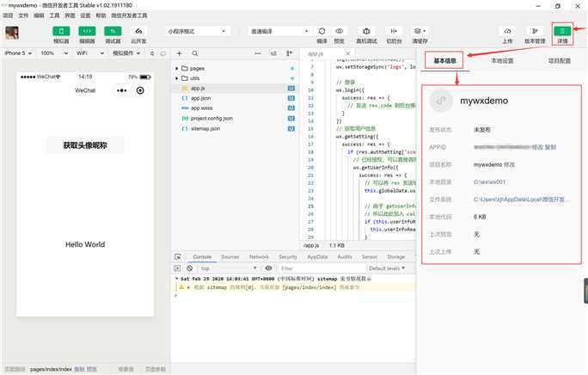Clear the console with block icon

(190, 268)
